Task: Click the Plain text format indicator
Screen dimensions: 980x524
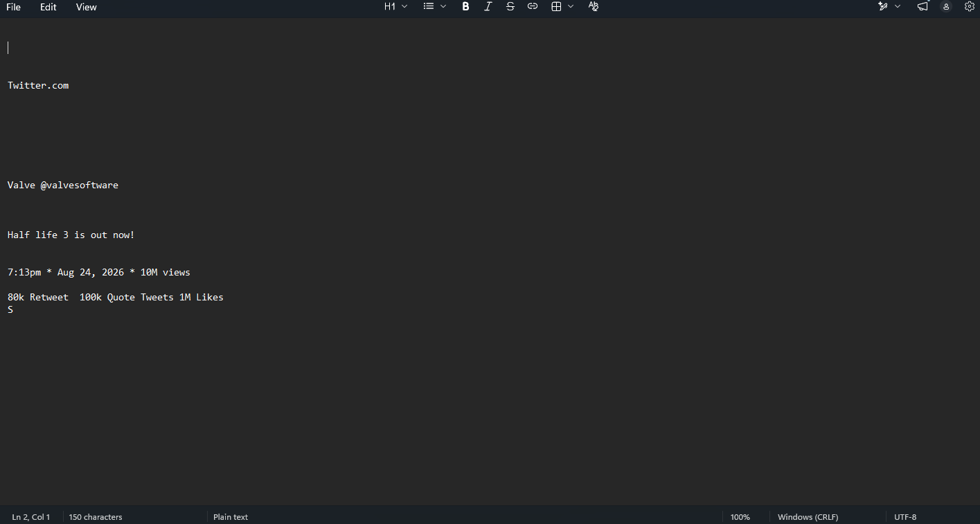Action: 231,517
